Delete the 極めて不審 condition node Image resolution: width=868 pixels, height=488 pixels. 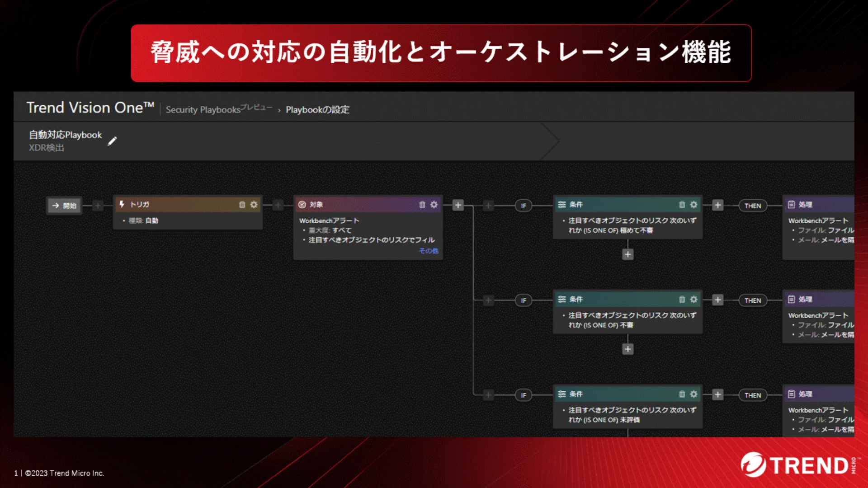[x=682, y=205]
